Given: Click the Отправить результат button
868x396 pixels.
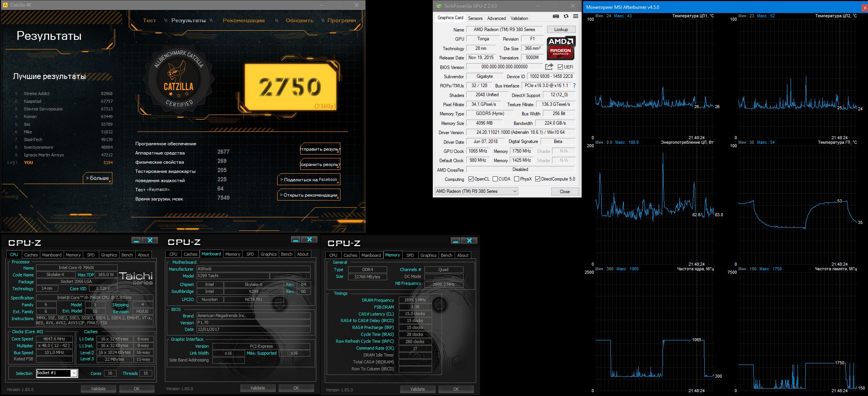Looking at the screenshot, I should point(320,149).
